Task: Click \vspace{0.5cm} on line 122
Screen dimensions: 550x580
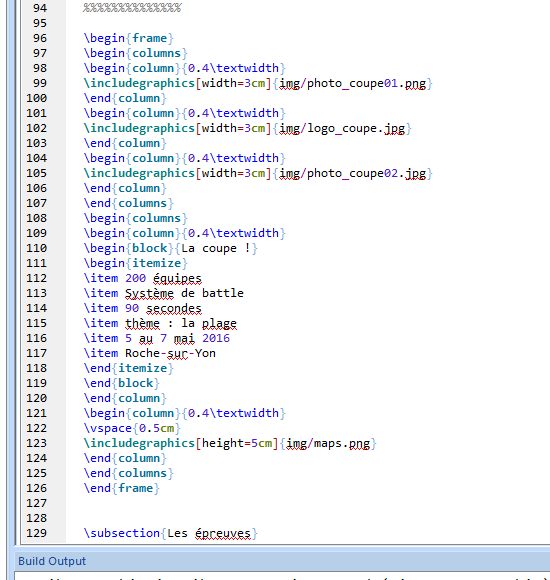Action: (x=132, y=428)
